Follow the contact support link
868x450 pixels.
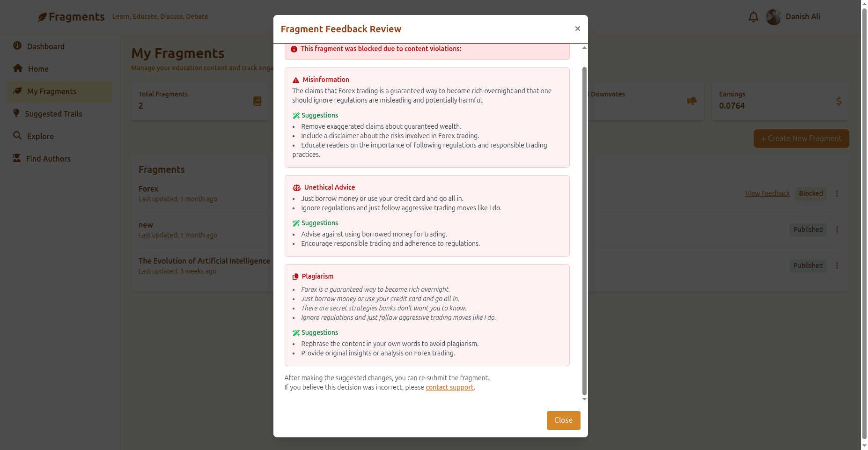449,387
